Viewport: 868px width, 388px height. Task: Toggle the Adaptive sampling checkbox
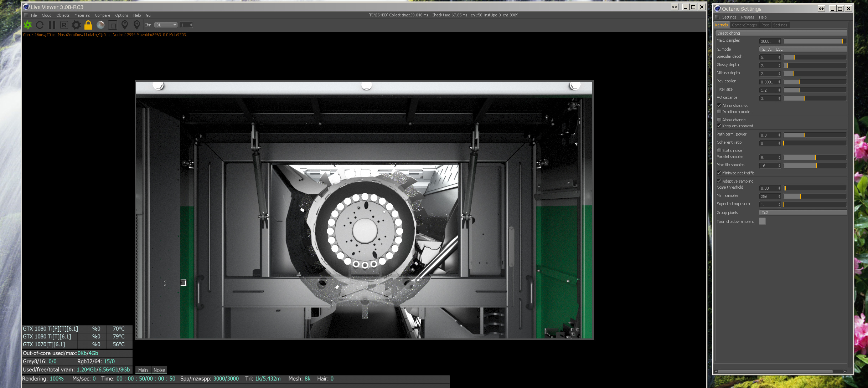(719, 181)
